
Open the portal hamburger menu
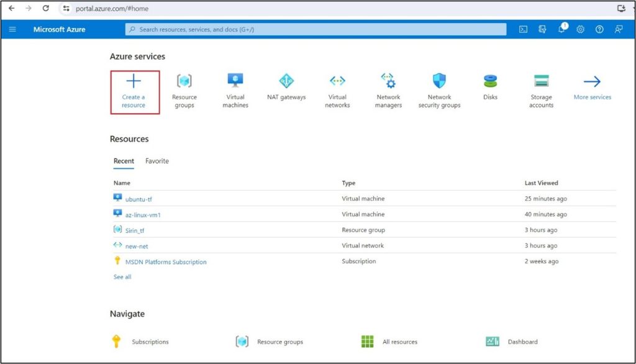(x=12, y=29)
